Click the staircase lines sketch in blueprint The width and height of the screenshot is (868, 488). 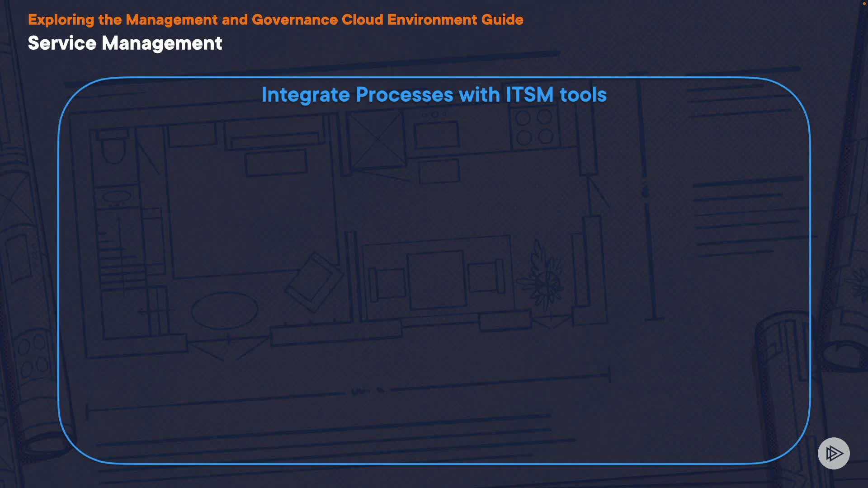tap(121, 262)
